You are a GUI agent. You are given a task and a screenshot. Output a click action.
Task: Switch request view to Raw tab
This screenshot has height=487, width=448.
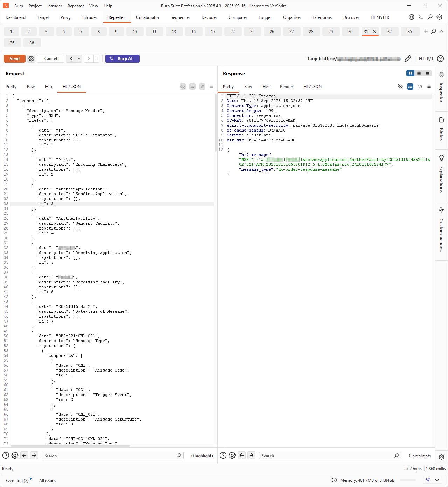[x=31, y=87]
